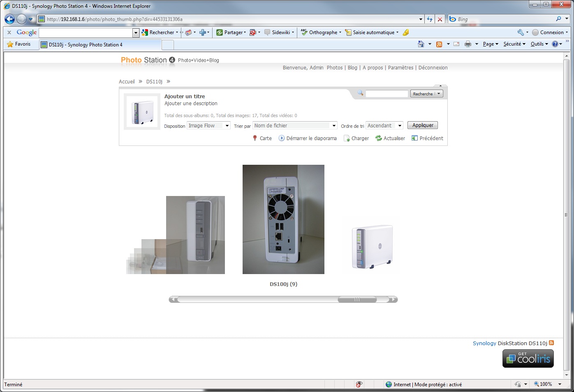Image resolution: width=574 pixels, height=392 pixels.
Task: Click the image flow slider right arrow
Action: 393,300
